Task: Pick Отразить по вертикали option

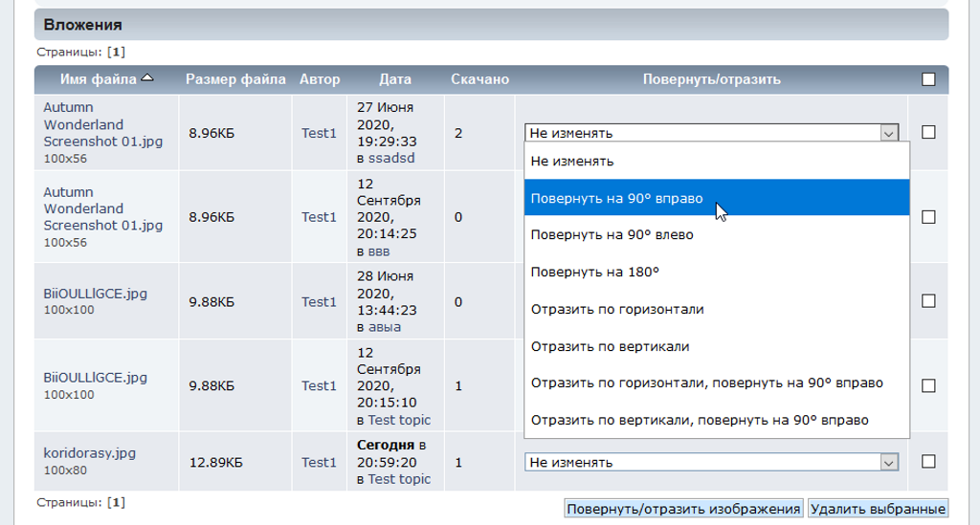Action: [x=610, y=346]
